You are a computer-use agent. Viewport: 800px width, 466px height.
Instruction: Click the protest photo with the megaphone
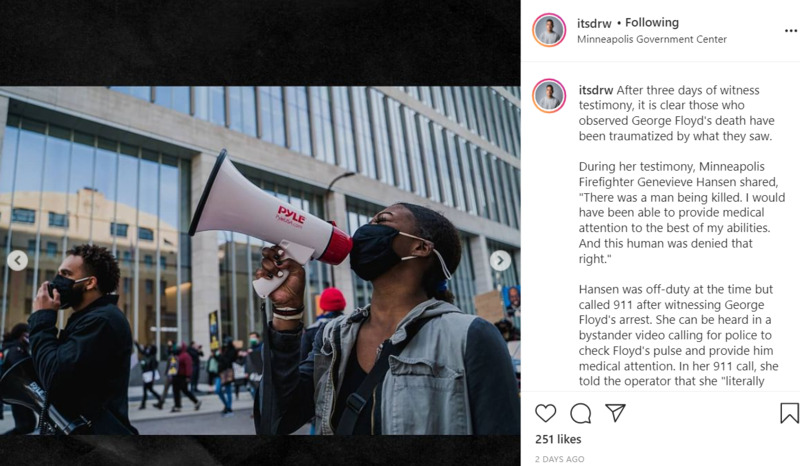click(260, 261)
